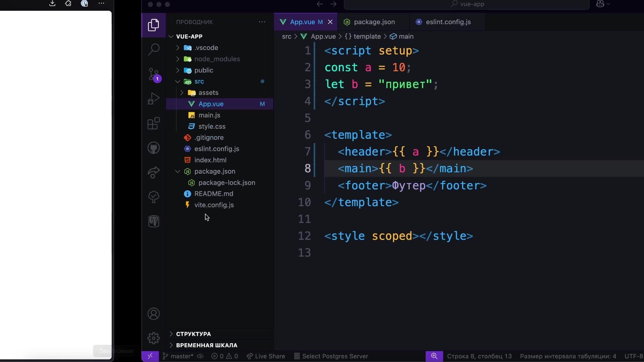Click Строка 8, столбец 13 indicator

click(x=479, y=356)
